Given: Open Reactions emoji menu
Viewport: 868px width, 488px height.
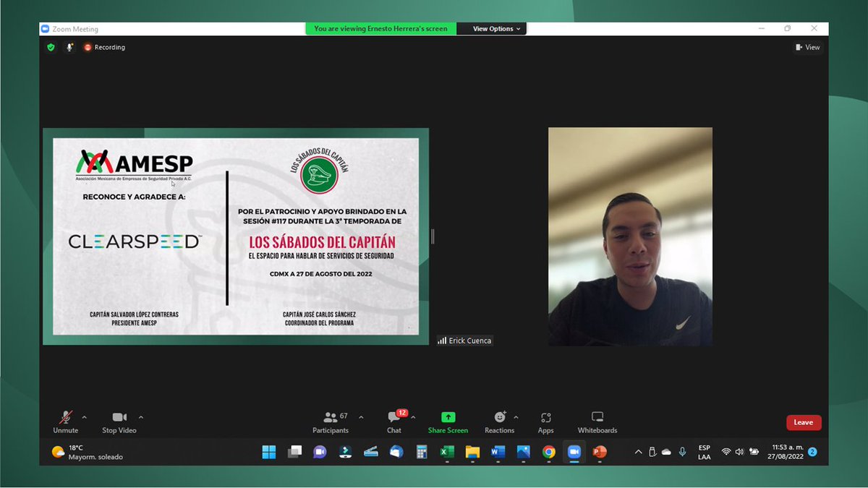Looking at the screenshot, I should pyautogui.click(x=500, y=422).
